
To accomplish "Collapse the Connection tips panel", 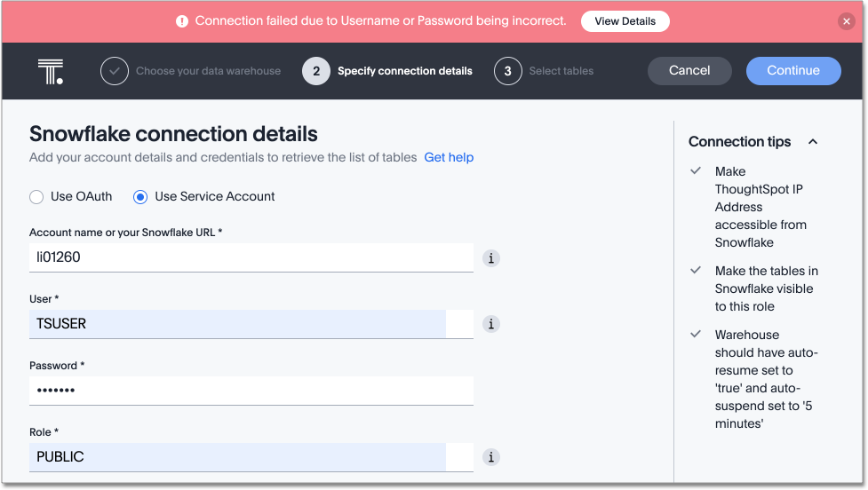I will [812, 142].
